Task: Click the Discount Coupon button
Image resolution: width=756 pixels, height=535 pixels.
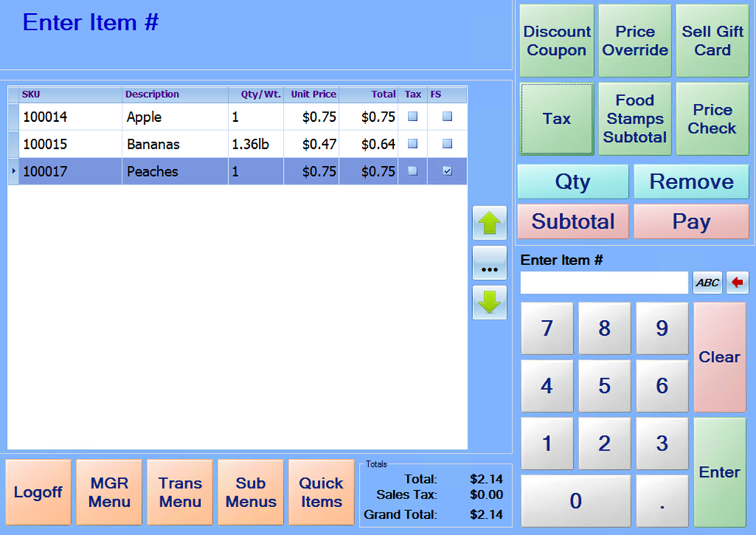Action: 557,41
